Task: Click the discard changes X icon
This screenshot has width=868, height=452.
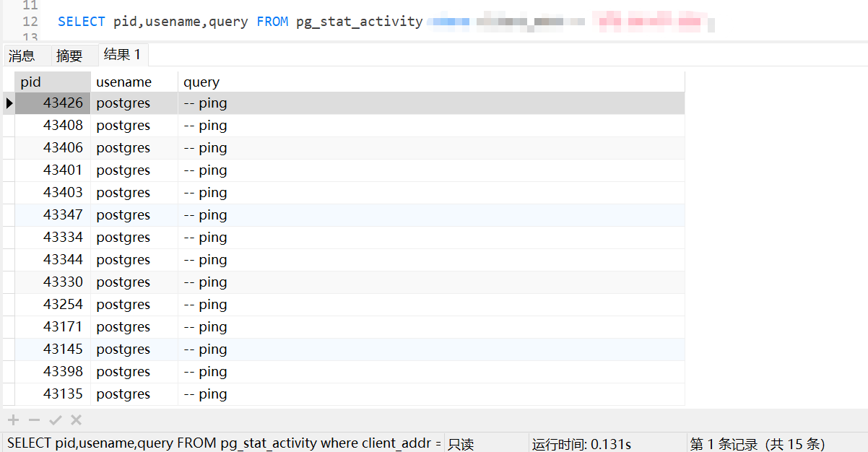Action: click(76, 420)
